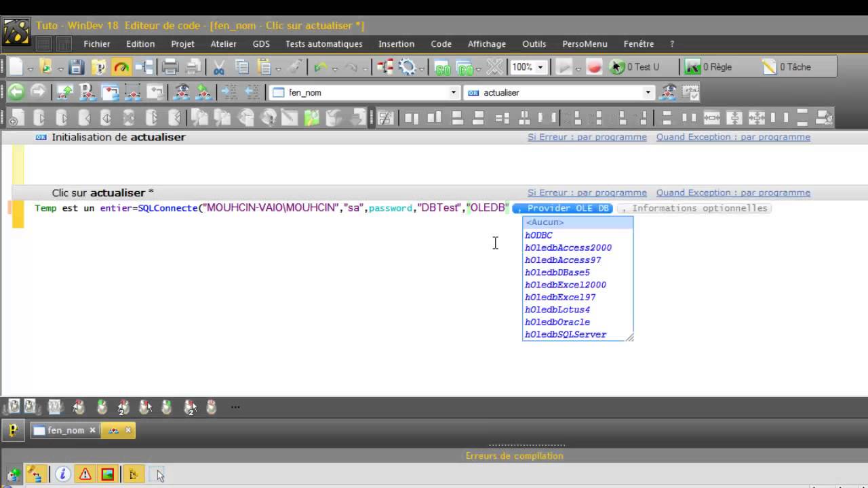Select hODBC from the autocomplete list
This screenshot has height=488, width=868.
[578, 235]
